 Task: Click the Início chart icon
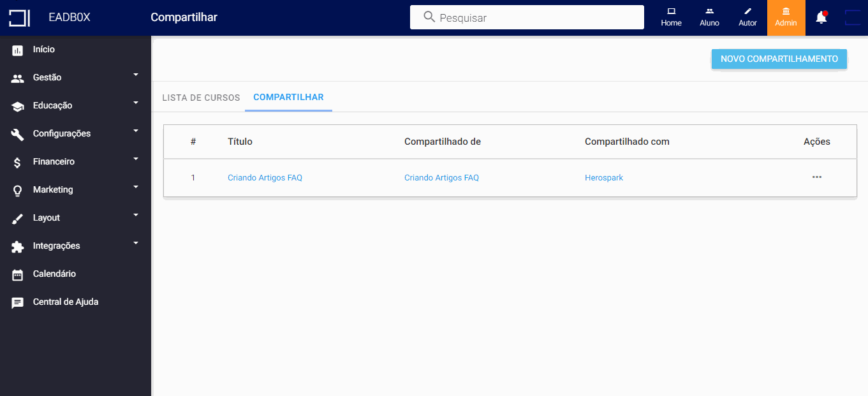tap(18, 50)
